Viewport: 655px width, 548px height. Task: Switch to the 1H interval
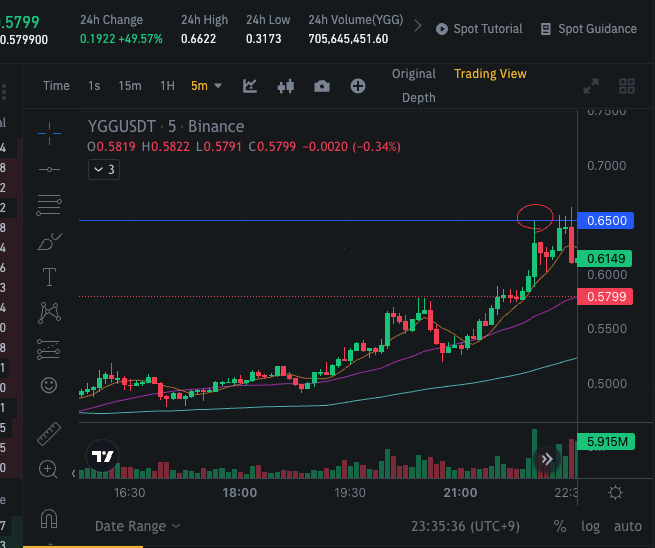(x=168, y=86)
